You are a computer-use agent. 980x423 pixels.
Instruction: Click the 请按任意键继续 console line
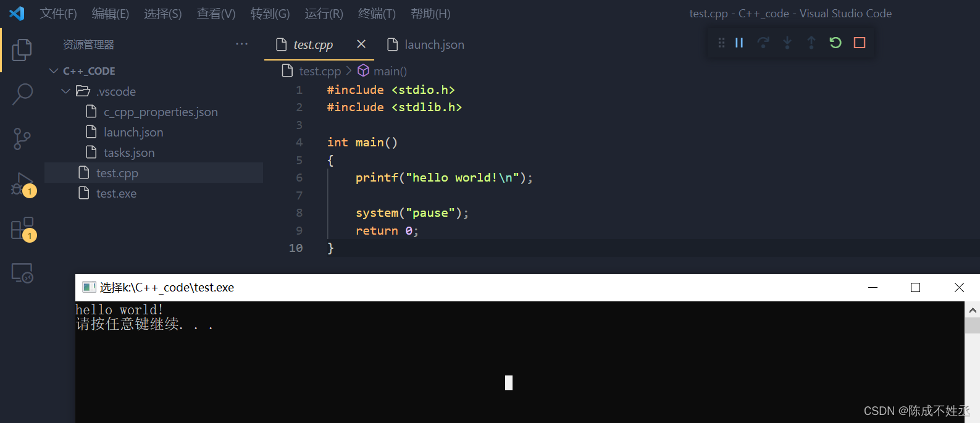point(144,324)
